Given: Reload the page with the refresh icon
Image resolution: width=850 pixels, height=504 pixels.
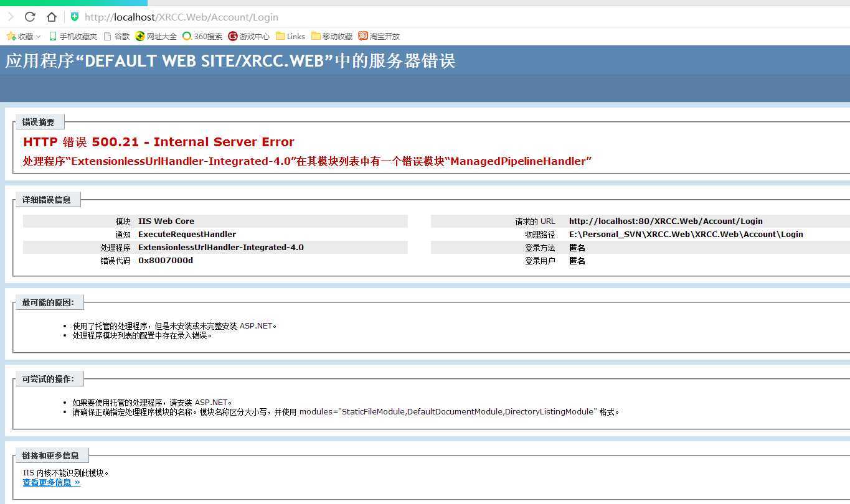Looking at the screenshot, I should [x=30, y=17].
